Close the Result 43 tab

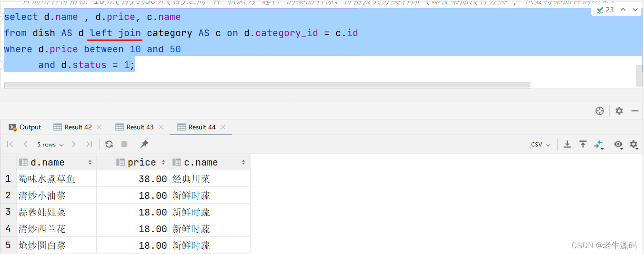point(161,127)
